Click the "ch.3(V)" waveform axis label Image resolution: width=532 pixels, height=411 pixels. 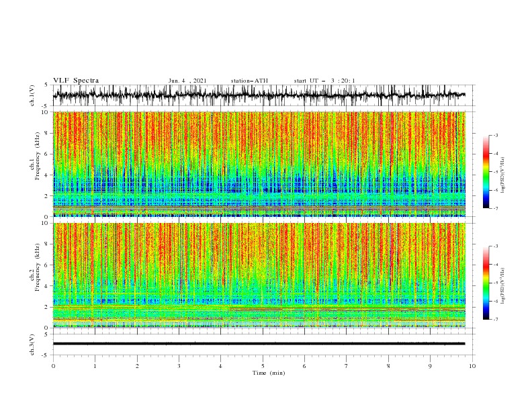point(32,345)
